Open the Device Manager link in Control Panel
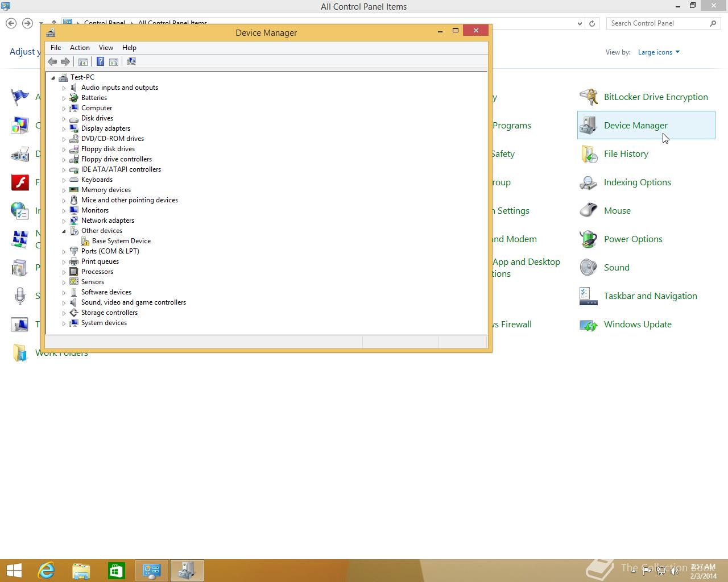The width and height of the screenshot is (728, 582). coord(636,126)
